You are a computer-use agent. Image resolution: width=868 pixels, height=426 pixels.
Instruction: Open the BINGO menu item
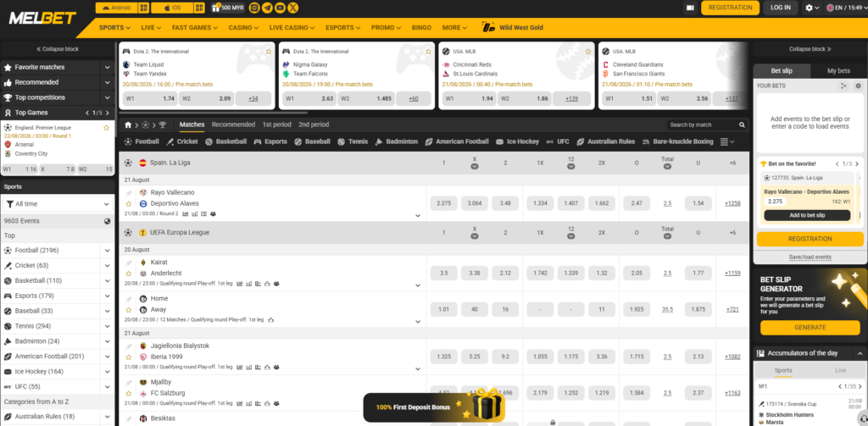tap(421, 28)
